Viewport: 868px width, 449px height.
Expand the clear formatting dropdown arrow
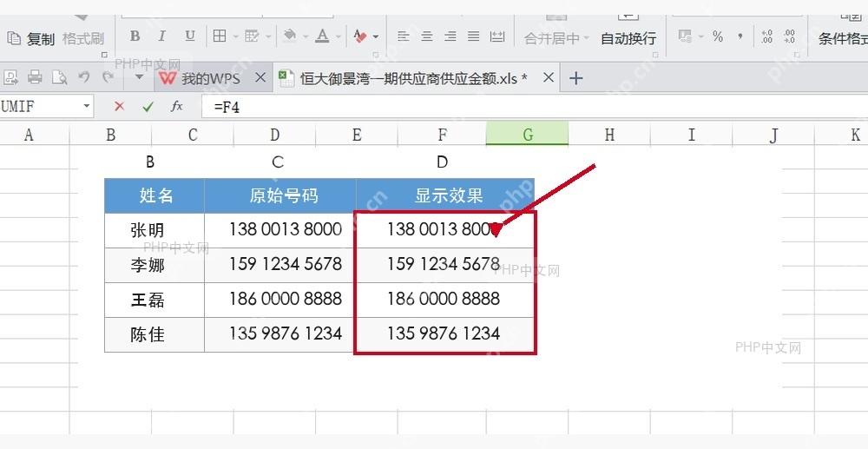pyautogui.click(x=376, y=36)
